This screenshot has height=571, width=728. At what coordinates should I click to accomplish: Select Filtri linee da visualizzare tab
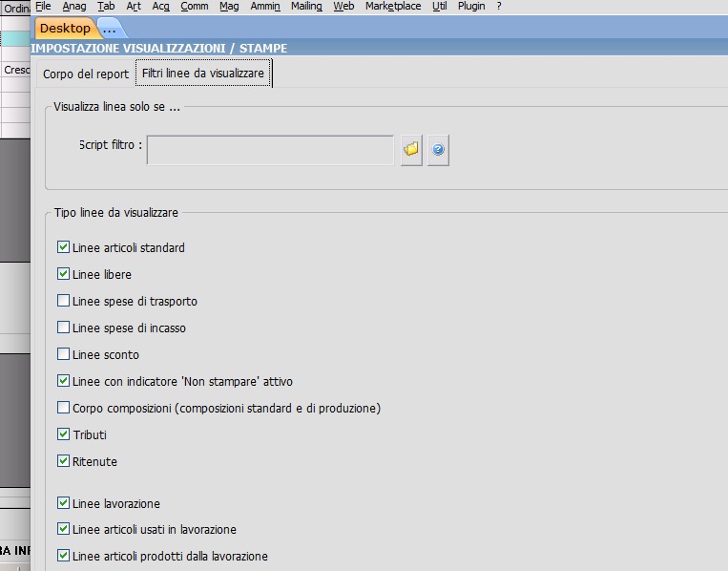pos(203,73)
